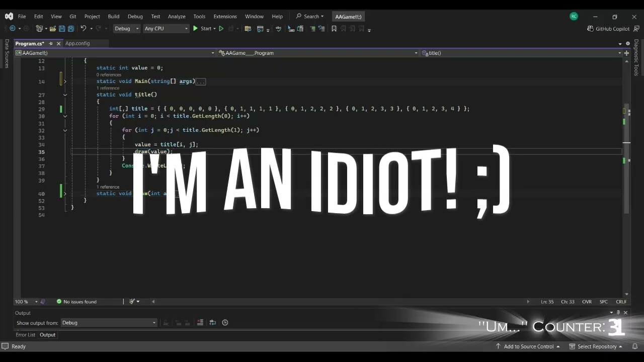Viewport: 644px width, 362px height.
Task: Open GitHub Copilot from the top-right
Action: [x=608, y=29]
